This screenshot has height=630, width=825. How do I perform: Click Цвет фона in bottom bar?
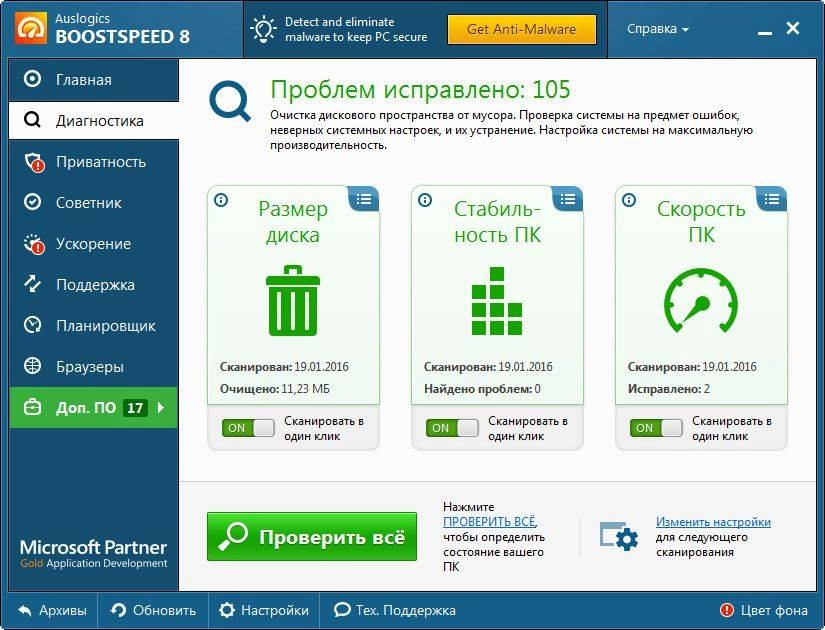click(763, 610)
